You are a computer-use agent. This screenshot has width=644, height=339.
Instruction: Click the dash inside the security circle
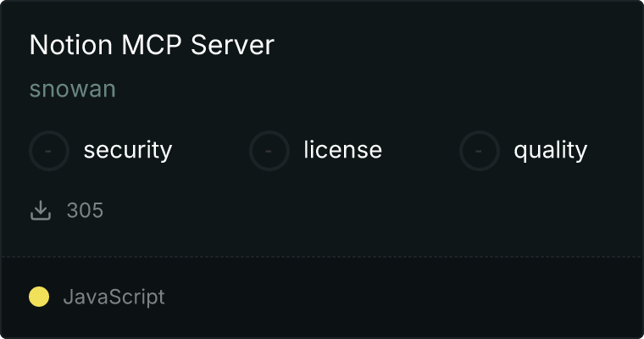click(48, 151)
